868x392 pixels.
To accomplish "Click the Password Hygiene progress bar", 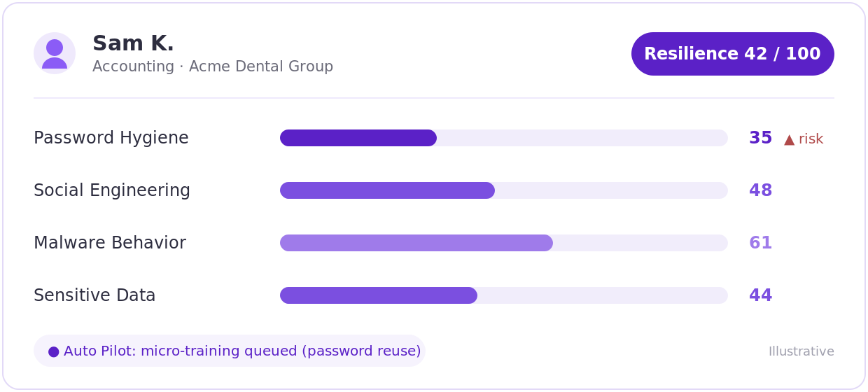I will (x=504, y=138).
